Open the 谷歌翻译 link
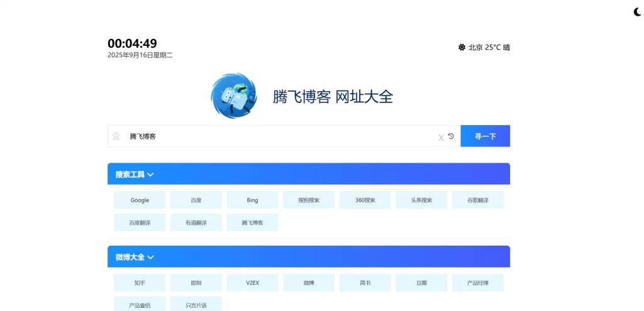The height and width of the screenshot is (311, 644). coord(478,200)
